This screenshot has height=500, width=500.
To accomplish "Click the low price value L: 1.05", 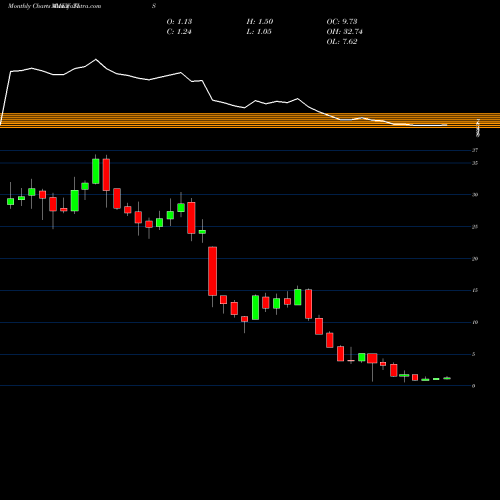I will pos(259,32).
